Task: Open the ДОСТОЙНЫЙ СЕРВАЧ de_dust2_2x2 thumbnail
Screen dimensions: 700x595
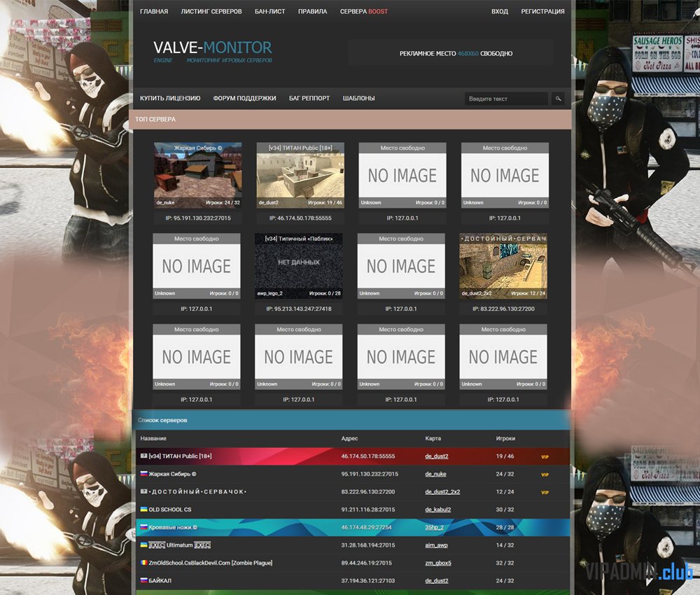Action: (503, 266)
